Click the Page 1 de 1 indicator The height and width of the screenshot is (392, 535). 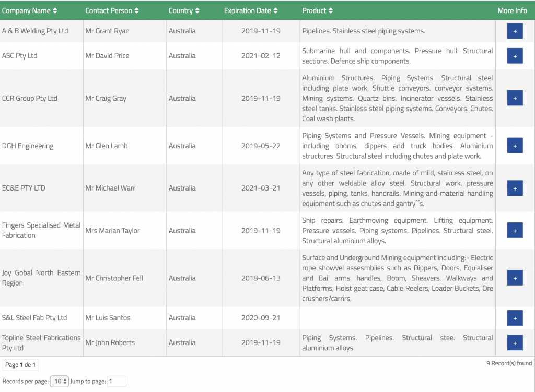click(20, 365)
